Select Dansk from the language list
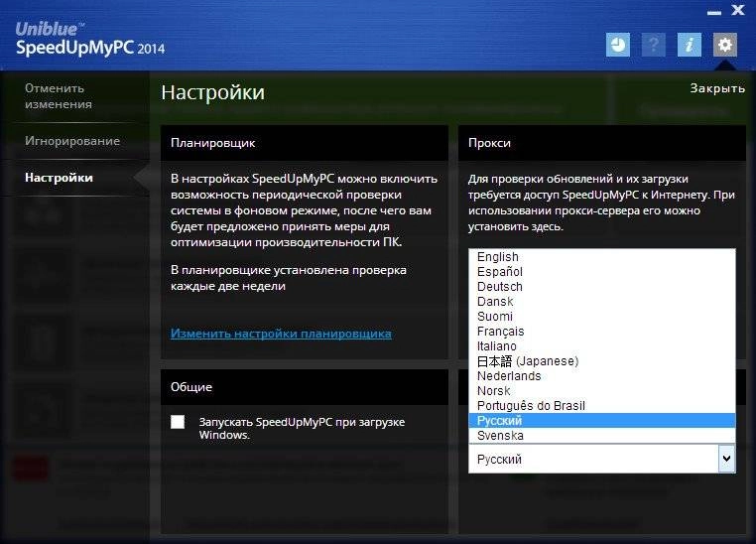Image resolution: width=756 pixels, height=544 pixels. (x=601, y=302)
